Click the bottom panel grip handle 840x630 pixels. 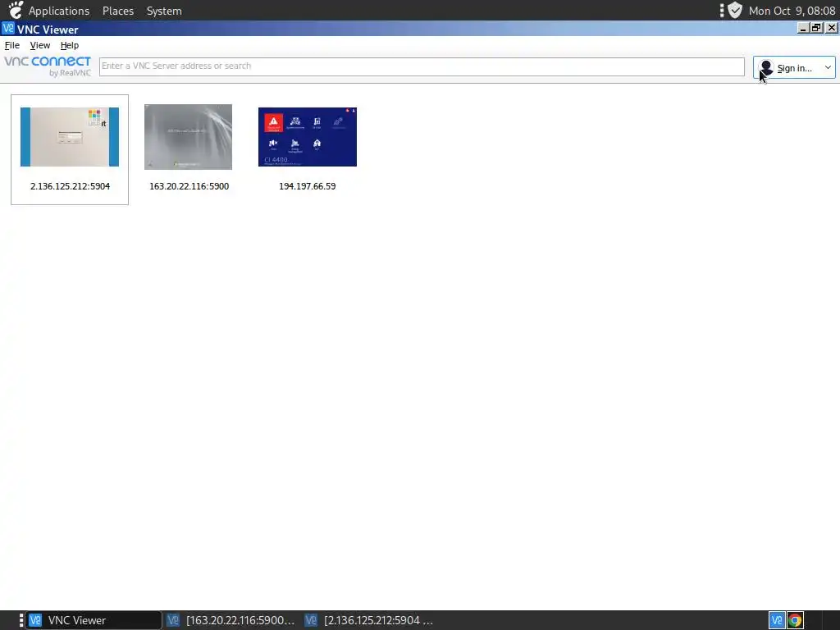(21, 620)
